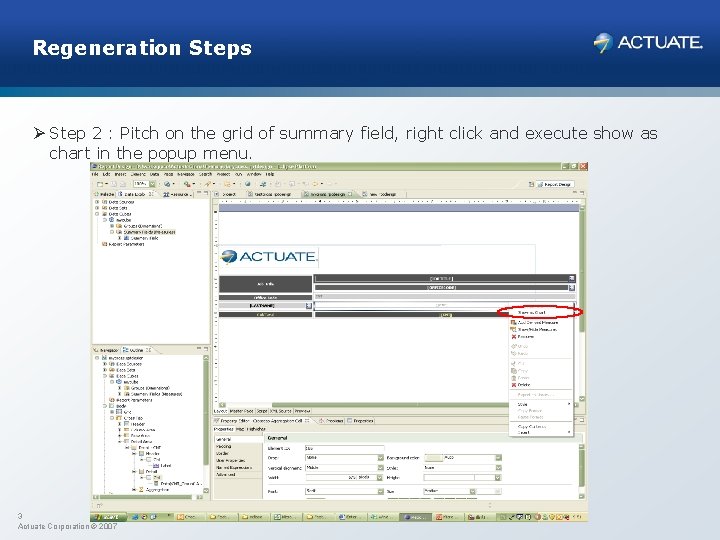Open the Height unit dropdown
Viewport: 720px width, 540px height.
497,478
